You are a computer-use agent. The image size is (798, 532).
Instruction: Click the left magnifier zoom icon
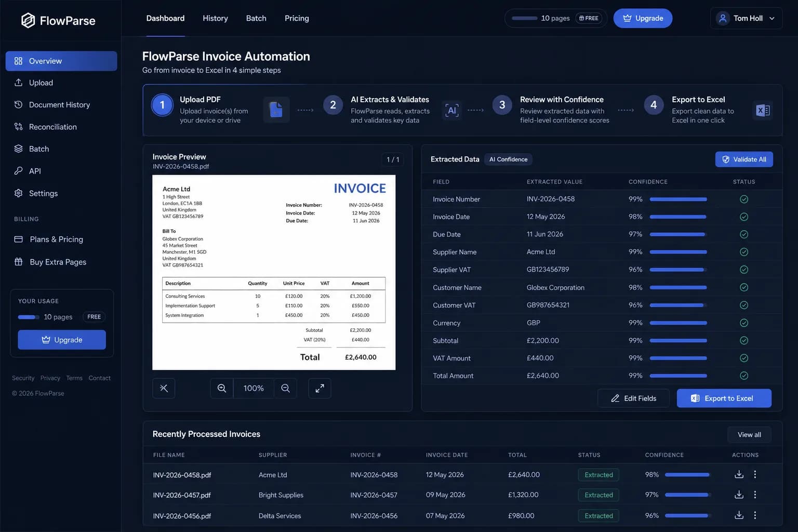click(x=222, y=388)
